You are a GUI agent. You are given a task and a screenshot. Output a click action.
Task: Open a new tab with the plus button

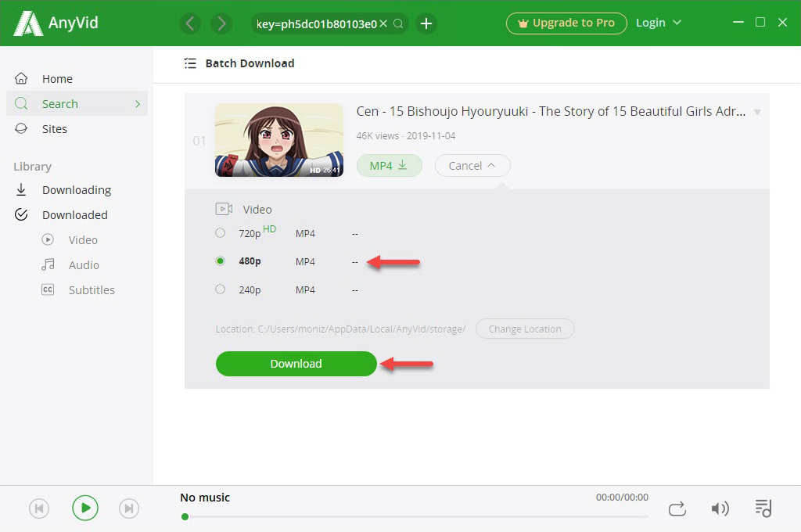click(x=426, y=23)
